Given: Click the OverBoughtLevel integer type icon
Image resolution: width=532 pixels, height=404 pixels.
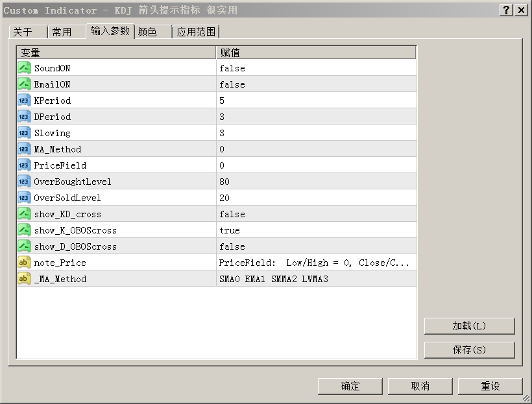Looking at the screenshot, I should pos(24,182).
